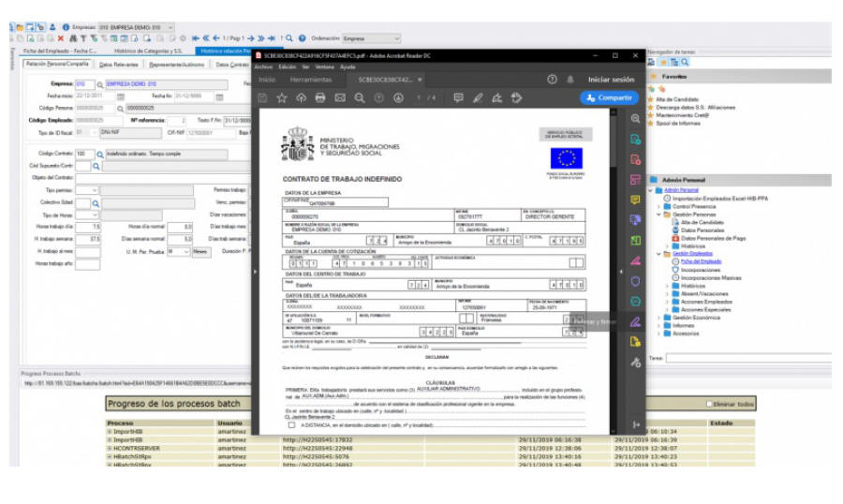Open the Archivo menu in Acrobat
The image size is (843, 504).
(263, 67)
